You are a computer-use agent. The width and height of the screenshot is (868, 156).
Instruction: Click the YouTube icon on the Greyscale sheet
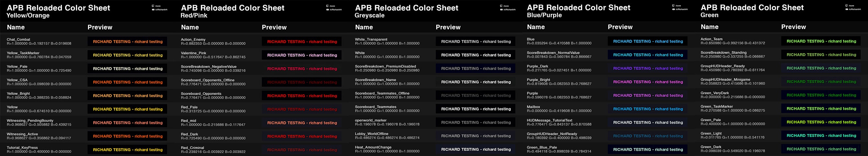pos(501,9)
